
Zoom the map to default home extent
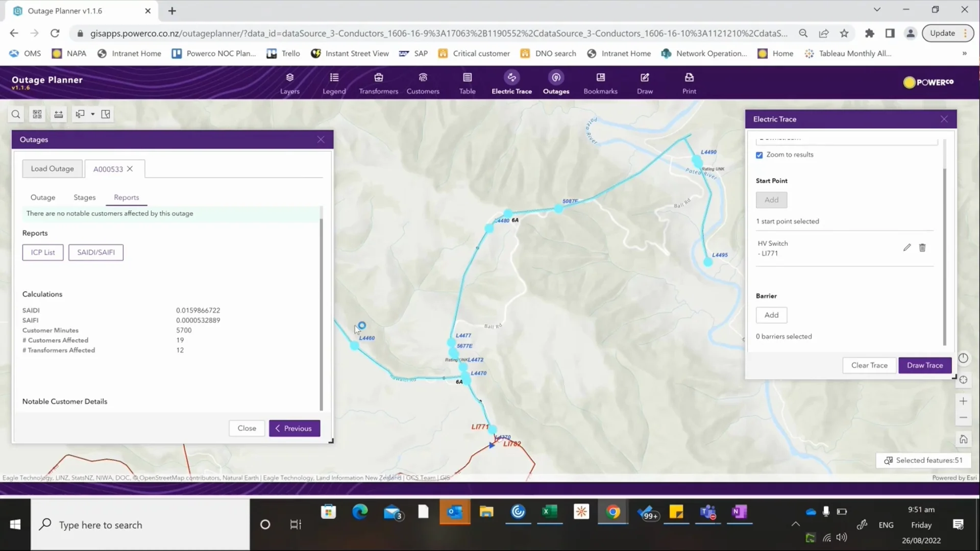click(x=964, y=439)
